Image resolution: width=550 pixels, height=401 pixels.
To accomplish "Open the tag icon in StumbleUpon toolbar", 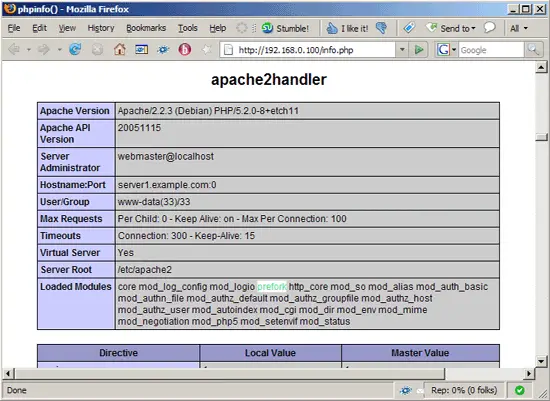I will click(x=409, y=28).
